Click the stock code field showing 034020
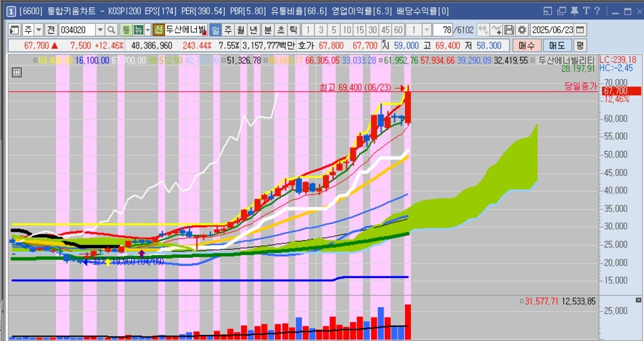Screen dimensions: 644x341 [77, 30]
